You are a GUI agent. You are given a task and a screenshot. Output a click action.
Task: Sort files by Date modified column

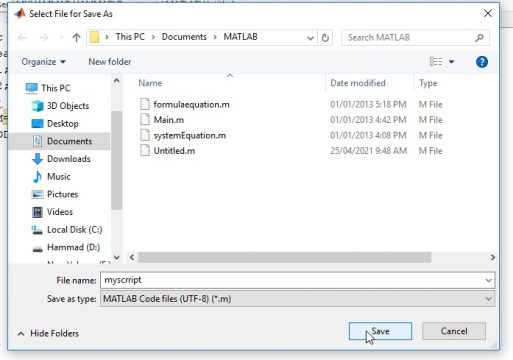pyautogui.click(x=358, y=83)
